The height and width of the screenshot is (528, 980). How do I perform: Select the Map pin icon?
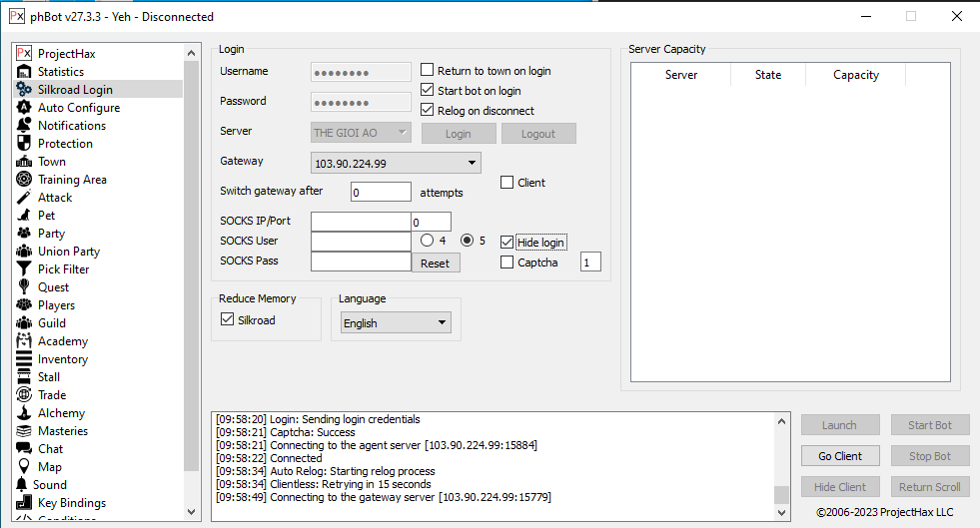tap(24, 467)
